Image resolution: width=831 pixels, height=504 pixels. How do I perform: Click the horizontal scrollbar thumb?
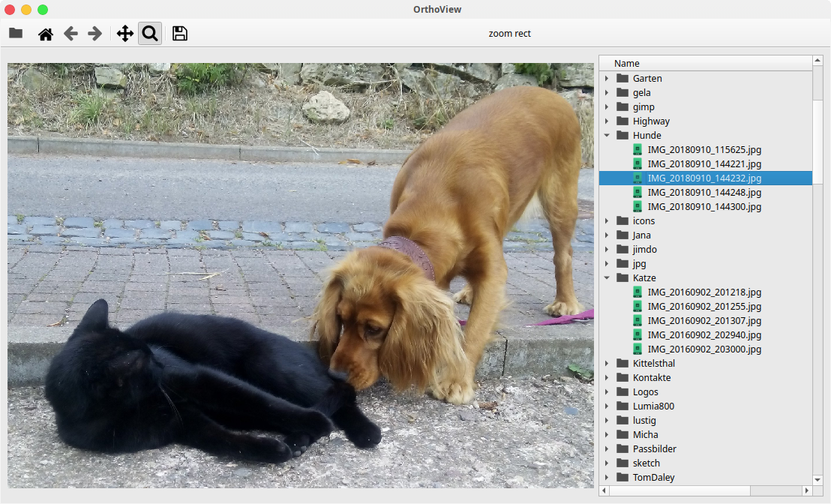[680, 490]
